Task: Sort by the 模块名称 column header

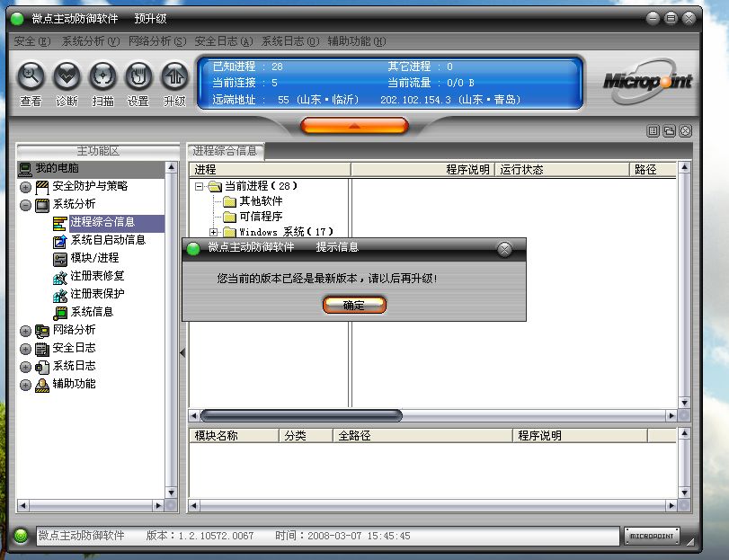Action: tap(234, 435)
